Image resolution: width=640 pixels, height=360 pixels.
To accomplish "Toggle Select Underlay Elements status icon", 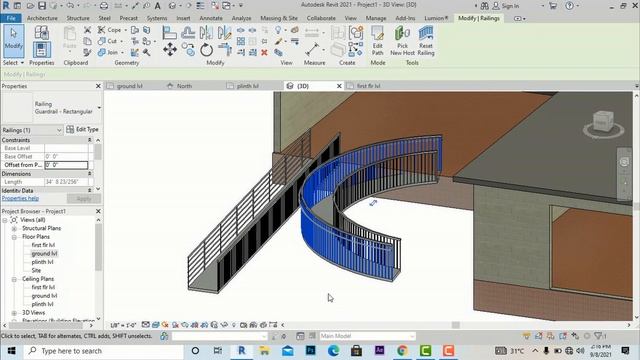I will pos(538,336).
